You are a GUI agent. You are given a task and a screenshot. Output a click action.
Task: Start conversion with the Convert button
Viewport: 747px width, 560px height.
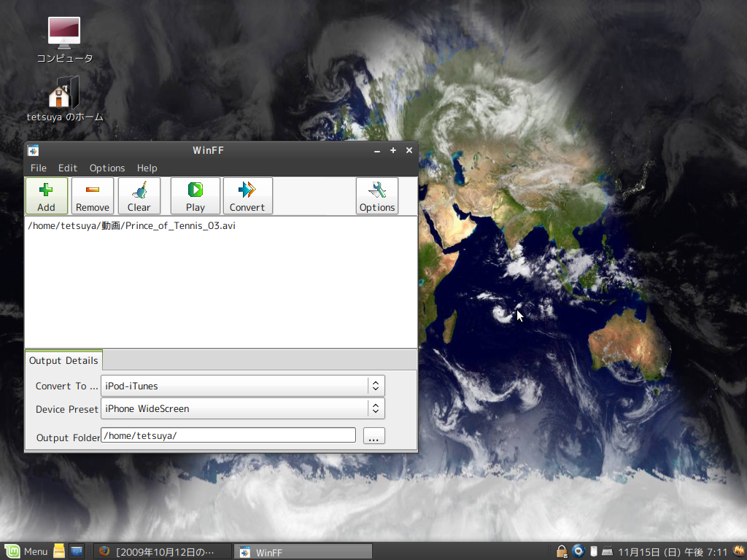[247, 196]
